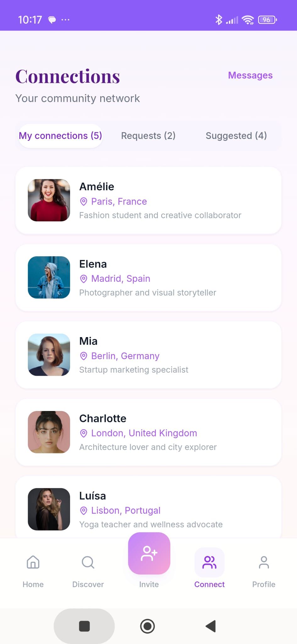
Task: Open Amélie's profile photo
Action: [x=49, y=200]
